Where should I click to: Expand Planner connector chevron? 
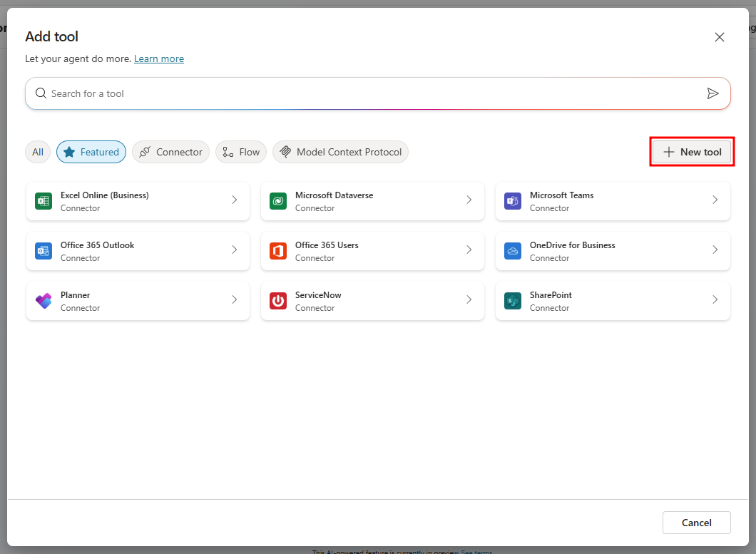(235, 299)
